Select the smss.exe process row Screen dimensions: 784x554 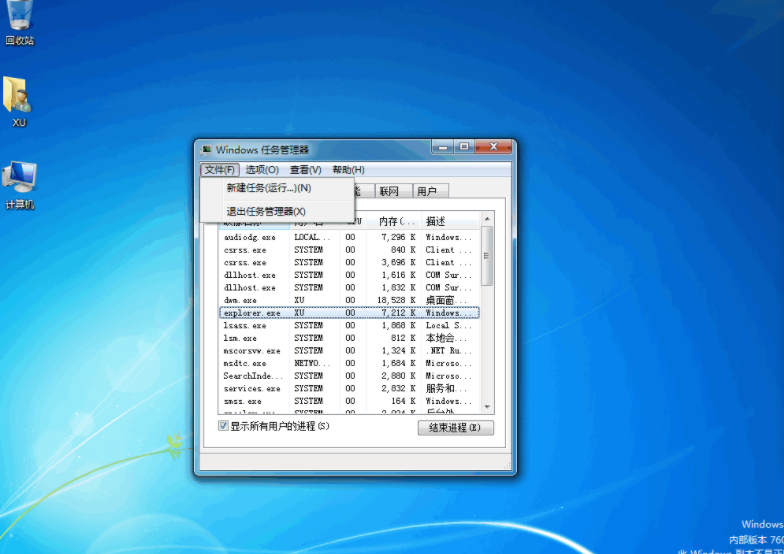coord(350,401)
